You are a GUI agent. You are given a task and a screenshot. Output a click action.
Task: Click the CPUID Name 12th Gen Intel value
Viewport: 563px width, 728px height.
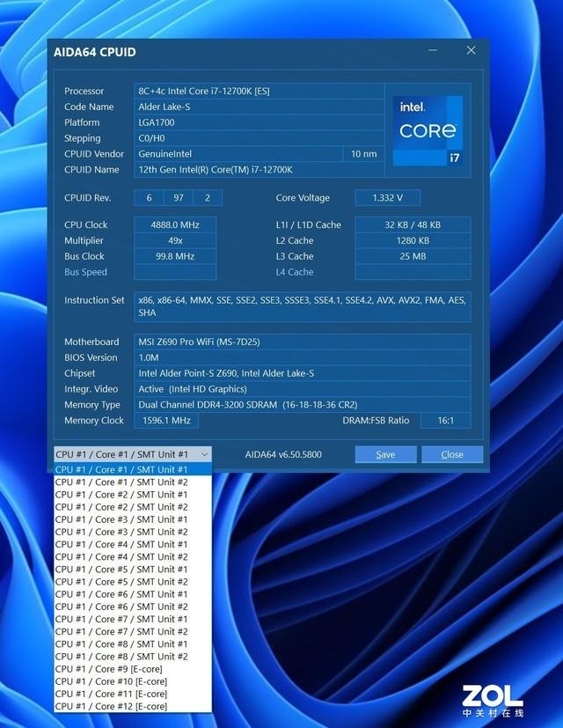[259, 170]
